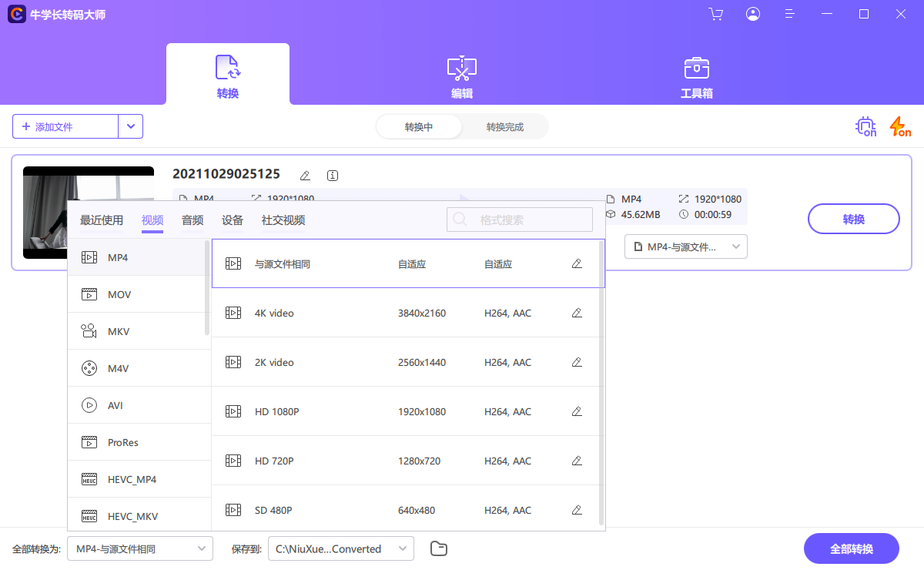The image size is (924, 570).
Task: Show the 转换完成 list
Action: click(x=505, y=127)
